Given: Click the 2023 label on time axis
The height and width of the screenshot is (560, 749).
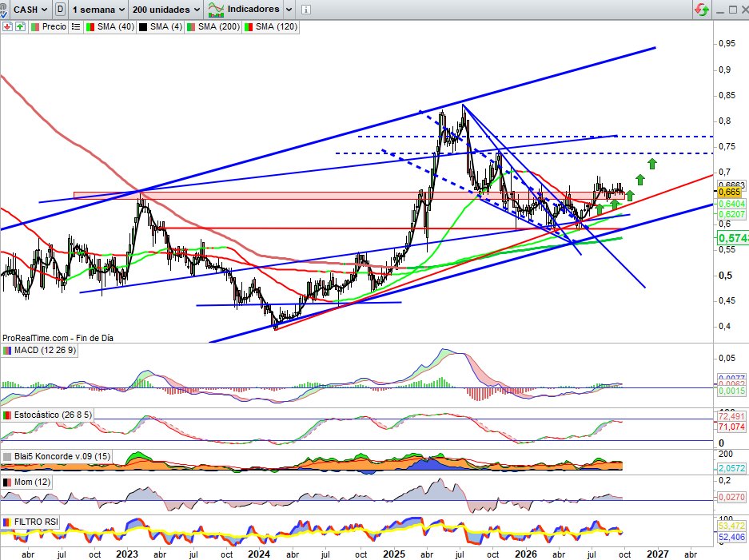Looking at the screenshot, I should click(x=127, y=554).
